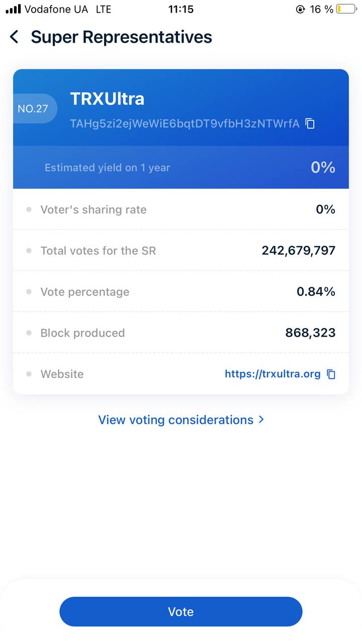The width and height of the screenshot is (362, 644).
Task: Tap the Vote percentage 0.84% value
Action: [316, 292]
